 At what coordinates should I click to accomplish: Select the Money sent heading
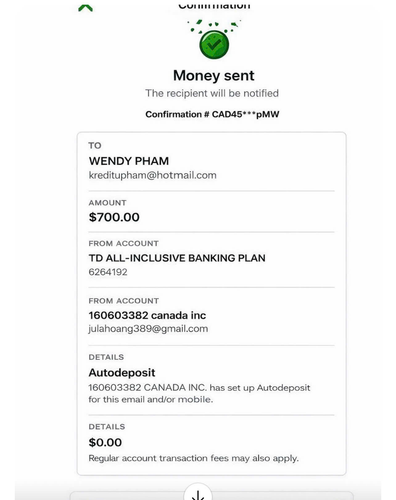[214, 75]
